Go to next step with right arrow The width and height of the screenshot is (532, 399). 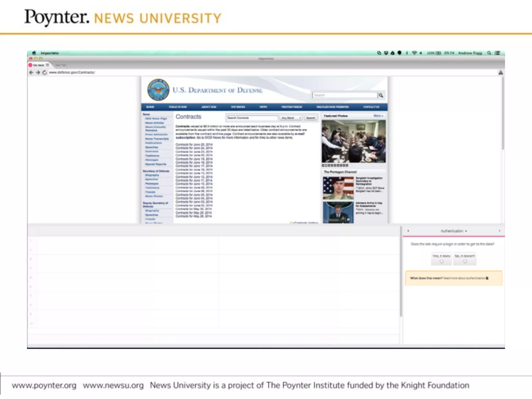point(499,231)
